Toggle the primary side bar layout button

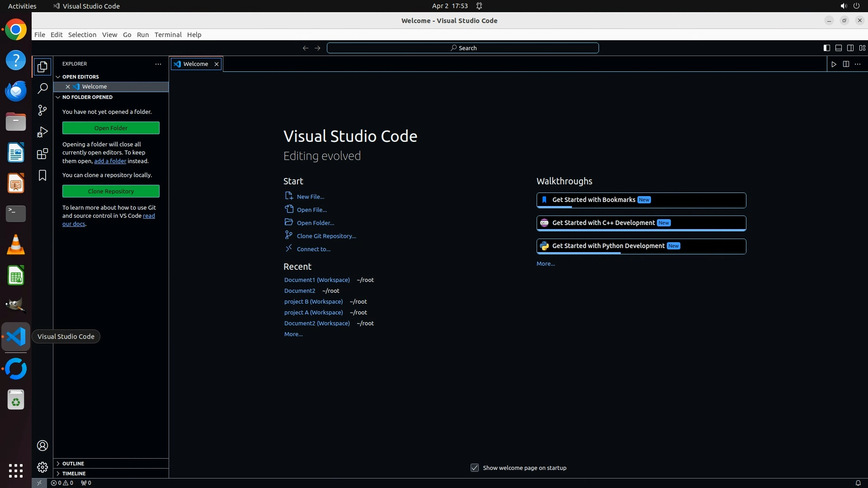tap(826, 48)
